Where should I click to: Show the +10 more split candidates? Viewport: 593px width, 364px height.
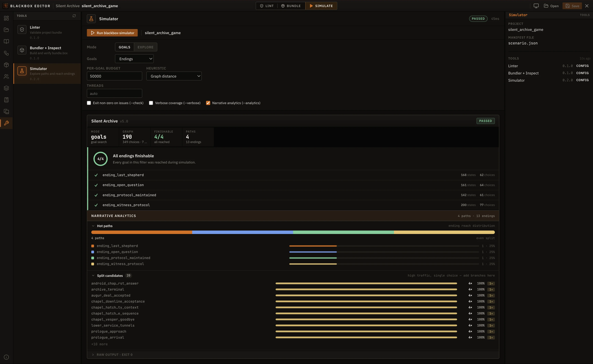(100, 344)
